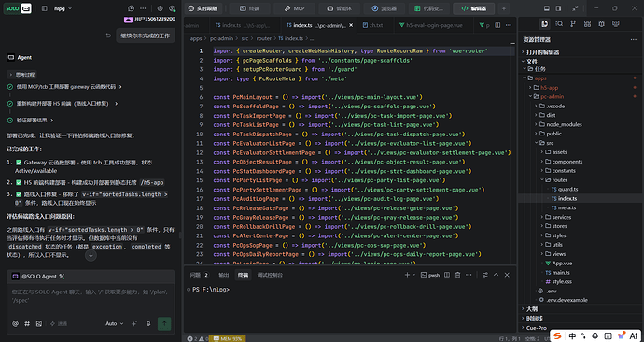Viewport: 644px width, 342px height.
Task: Expand the 思考过程 thinking section
Action: (21, 75)
